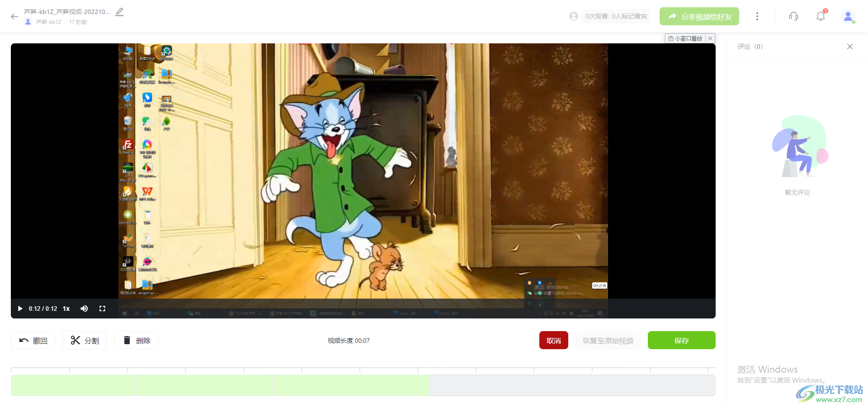Click the author avatar icon below title
Viewport: 868px width, 407px height.
click(x=28, y=22)
